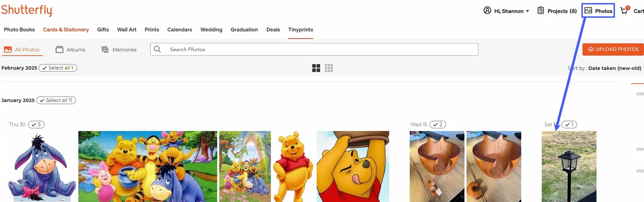Open the Pooh holding honey pot photo
Viewport: 644px width, 202px height.
[353, 167]
